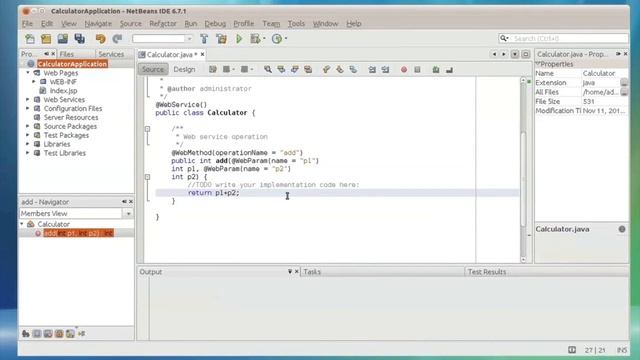This screenshot has height=360, width=640.
Task: Collapse the Properties section header
Action: [x=538, y=64]
